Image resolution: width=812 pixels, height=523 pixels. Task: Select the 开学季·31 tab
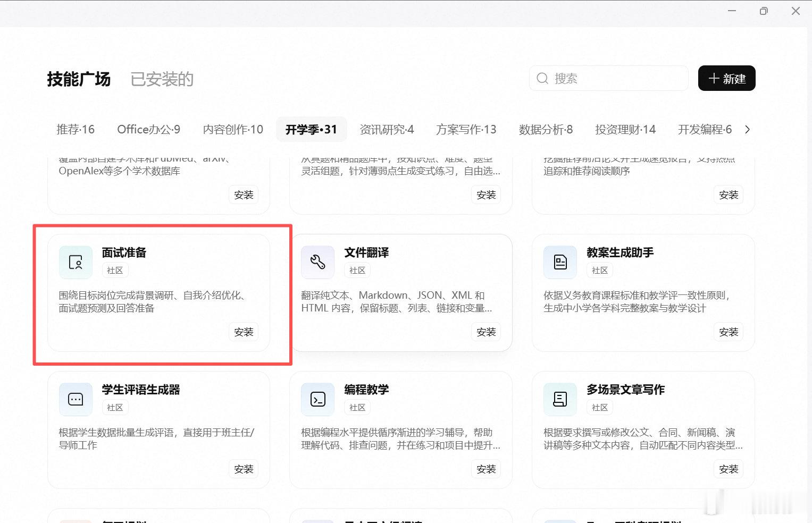click(x=311, y=130)
